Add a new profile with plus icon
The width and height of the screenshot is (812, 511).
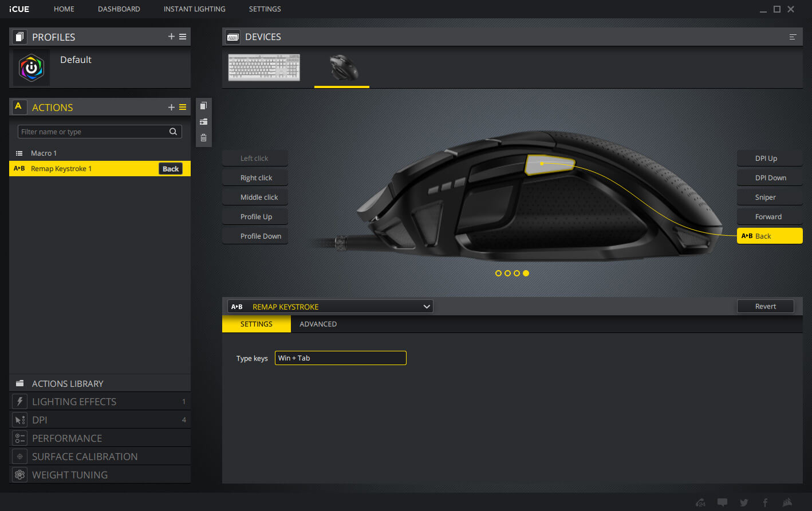pos(171,37)
